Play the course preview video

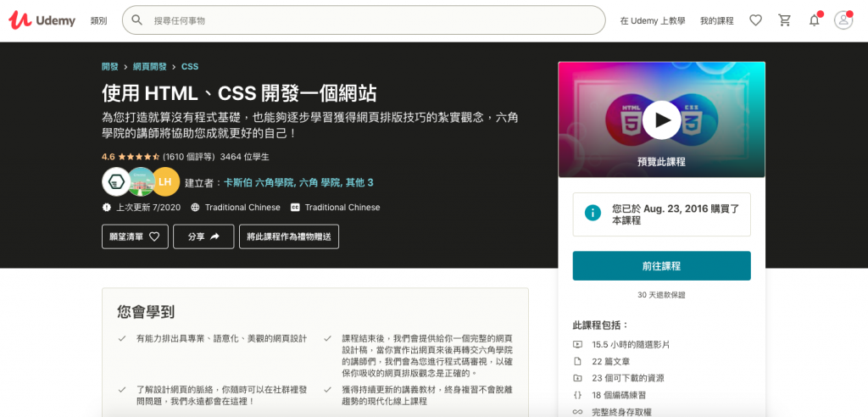[661, 120]
